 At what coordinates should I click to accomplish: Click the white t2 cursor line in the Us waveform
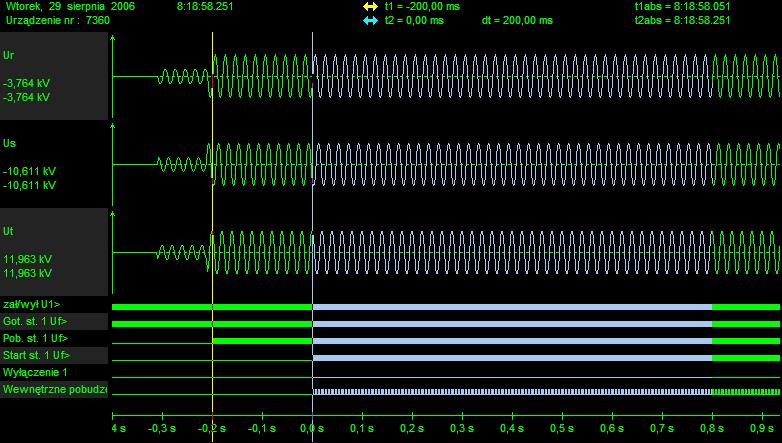(x=313, y=164)
